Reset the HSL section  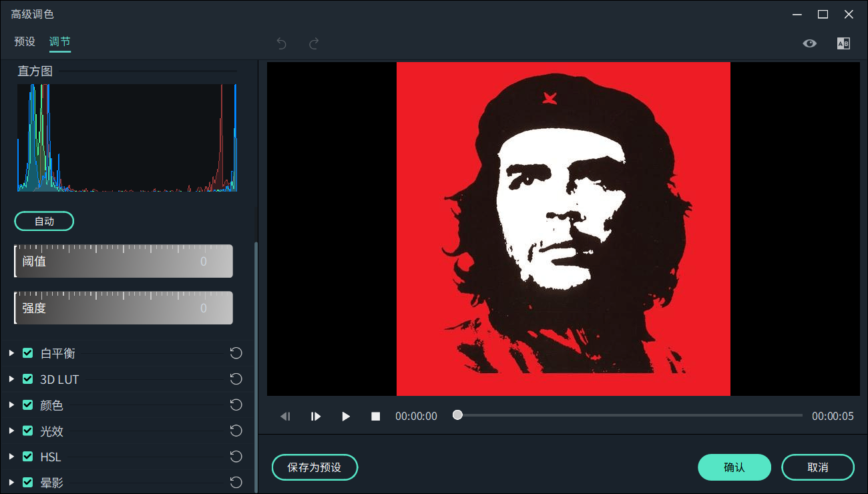236,457
